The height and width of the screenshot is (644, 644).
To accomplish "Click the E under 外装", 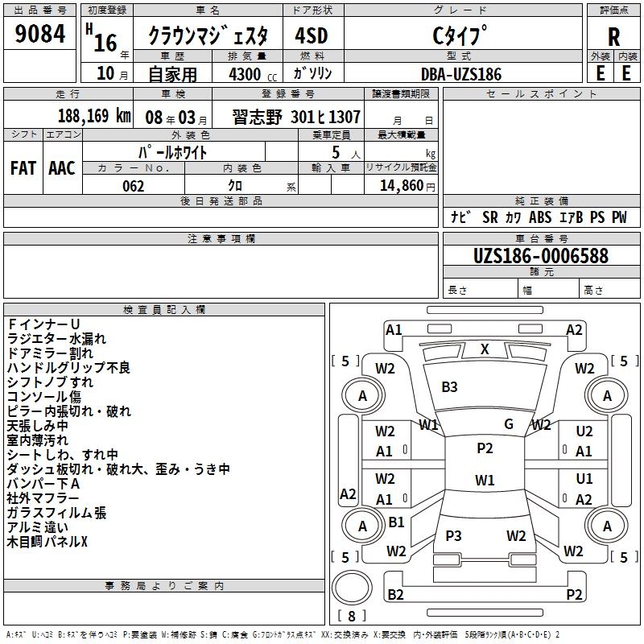I will 600,73.
